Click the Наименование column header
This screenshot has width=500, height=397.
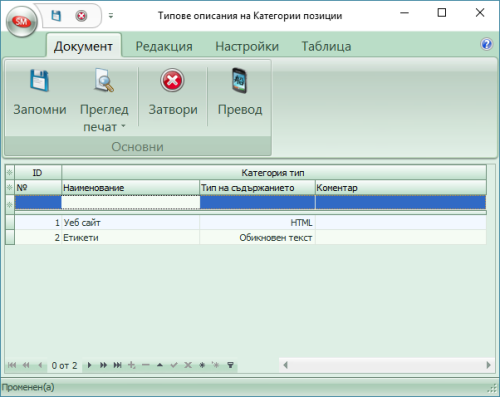(x=130, y=188)
